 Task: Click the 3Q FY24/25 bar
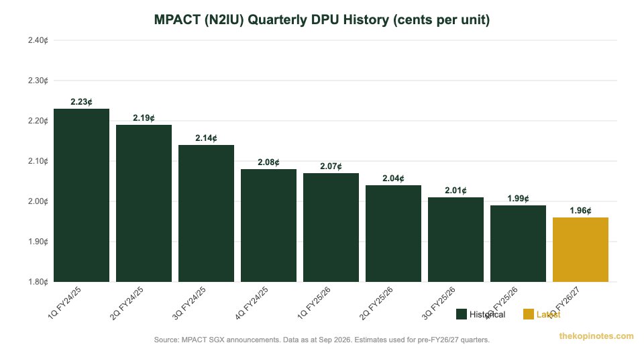tap(206, 213)
